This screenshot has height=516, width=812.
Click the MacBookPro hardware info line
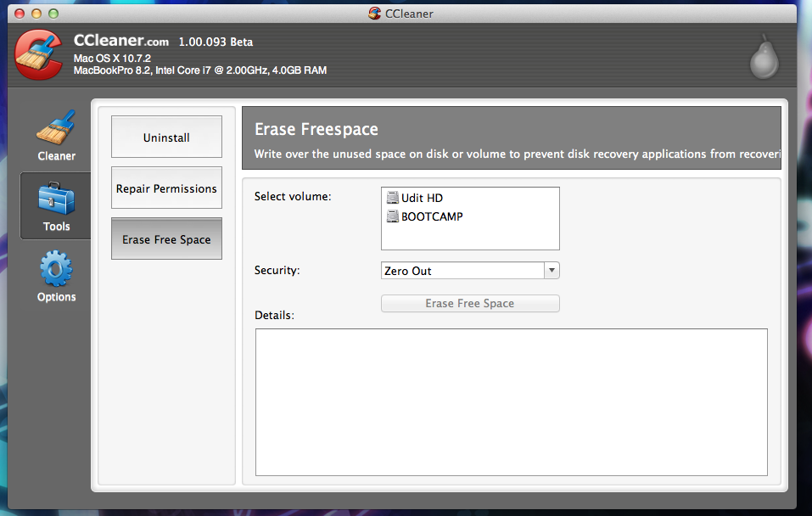(200, 70)
